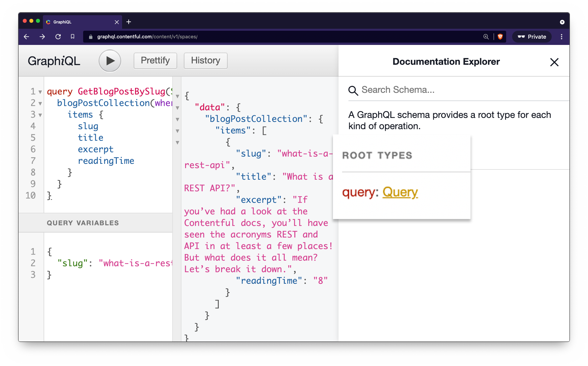The image size is (588, 366).
Task: Click the 'excerpt' field in query
Action: 96,149
